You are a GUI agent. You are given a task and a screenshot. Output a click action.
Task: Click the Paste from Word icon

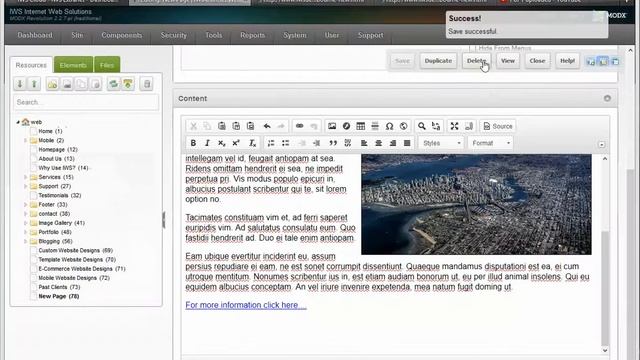(250, 126)
